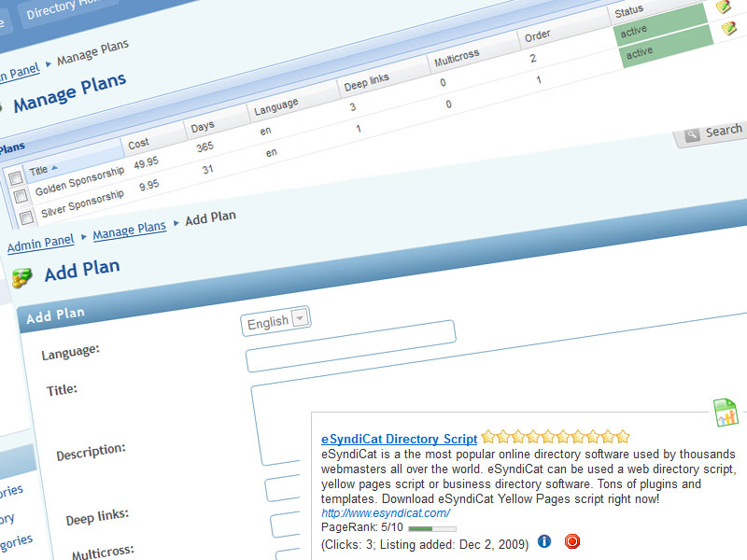Click the 9.95 cost value
This screenshot has width=747, height=560.
tap(149, 185)
